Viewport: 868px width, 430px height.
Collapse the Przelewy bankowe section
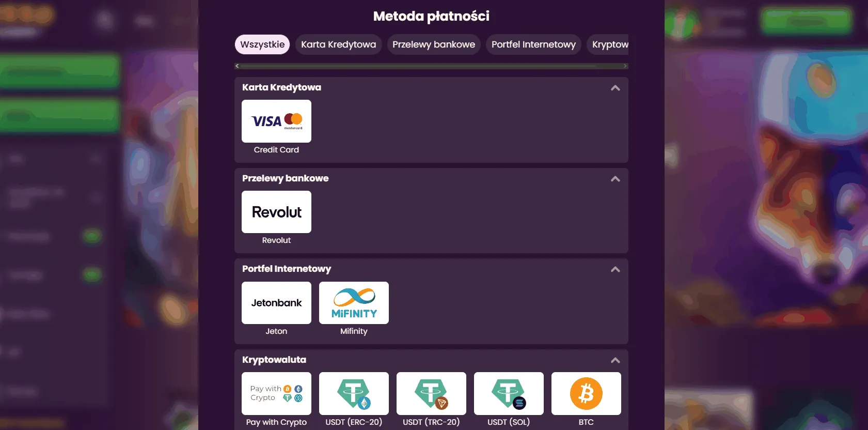tap(615, 178)
